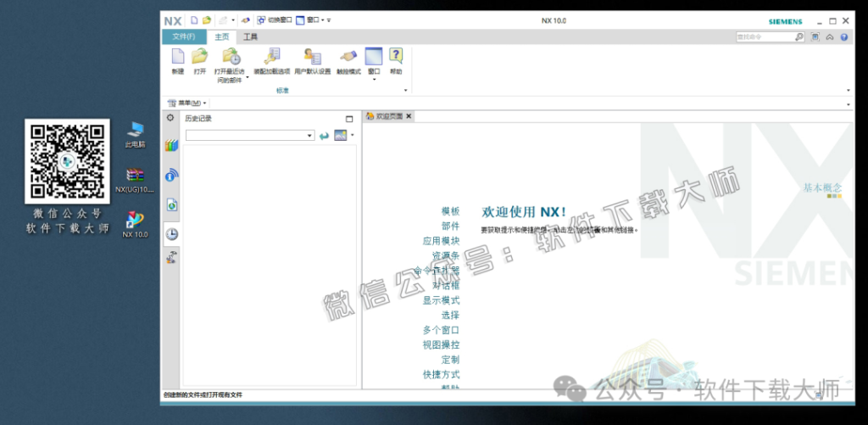The height and width of the screenshot is (425, 868).
Task: Expand 打开最近访问的部件 dropdown arrow
Action: pyautogui.click(x=248, y=77)
